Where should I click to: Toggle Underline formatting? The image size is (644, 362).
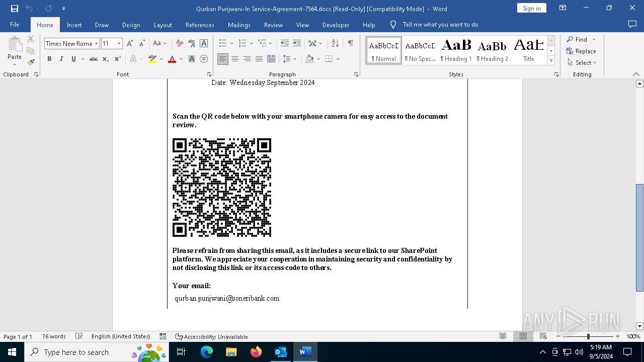pos(73,59)
